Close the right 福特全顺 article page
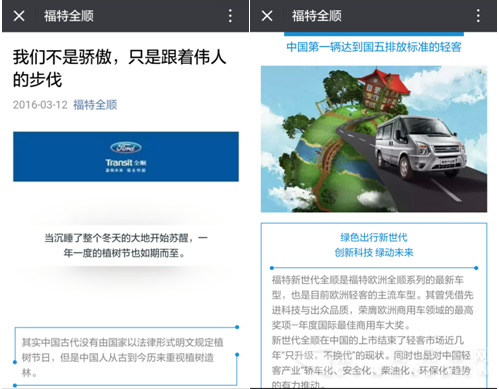This screenshot has width=499, height=389. pos(267,16)
